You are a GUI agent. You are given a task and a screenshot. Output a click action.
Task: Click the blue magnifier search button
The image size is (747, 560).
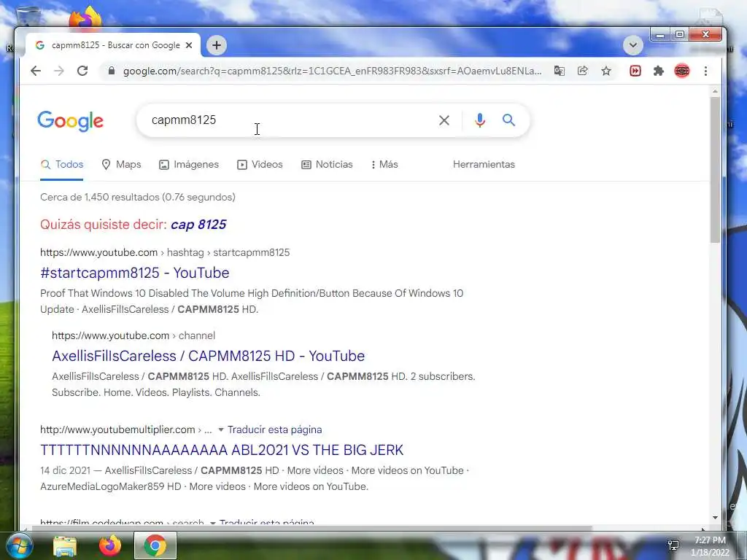point(508,120)
